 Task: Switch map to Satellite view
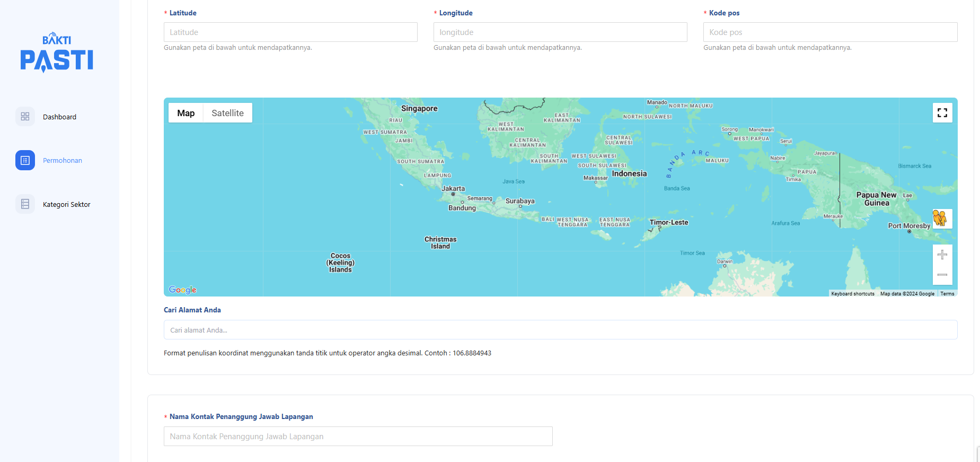(x=227, y=113)
